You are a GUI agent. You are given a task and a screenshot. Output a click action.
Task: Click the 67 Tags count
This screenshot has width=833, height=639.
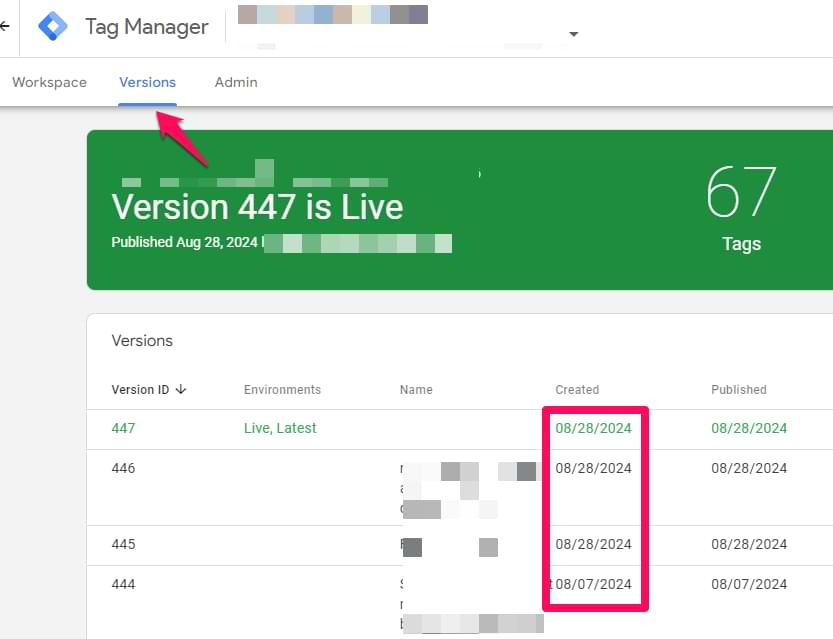[x=741, y=208]
